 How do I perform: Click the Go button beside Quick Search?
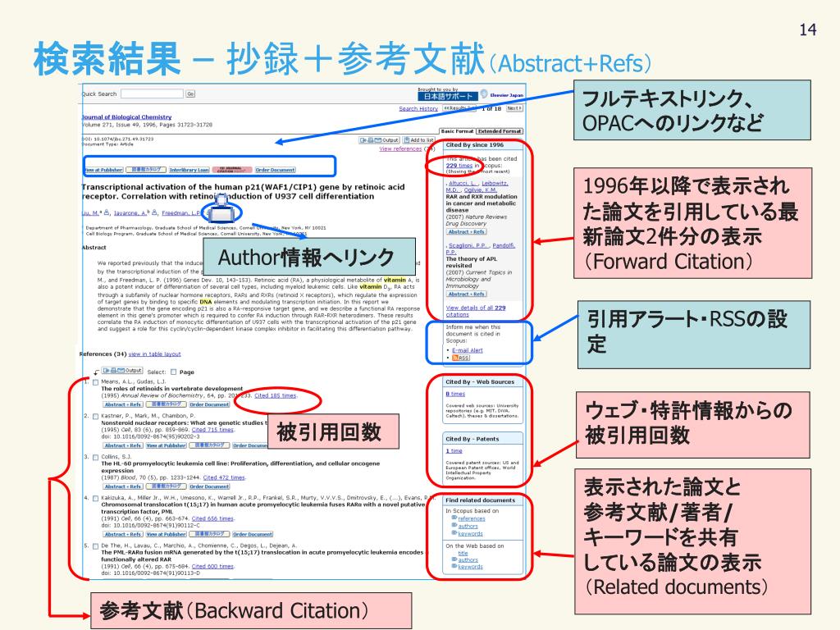coord(190,94)
